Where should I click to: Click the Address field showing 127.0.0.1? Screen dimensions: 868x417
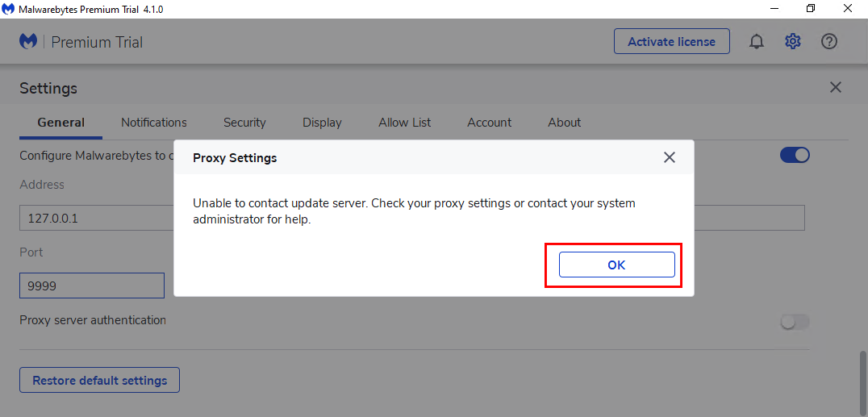(97, 218)
